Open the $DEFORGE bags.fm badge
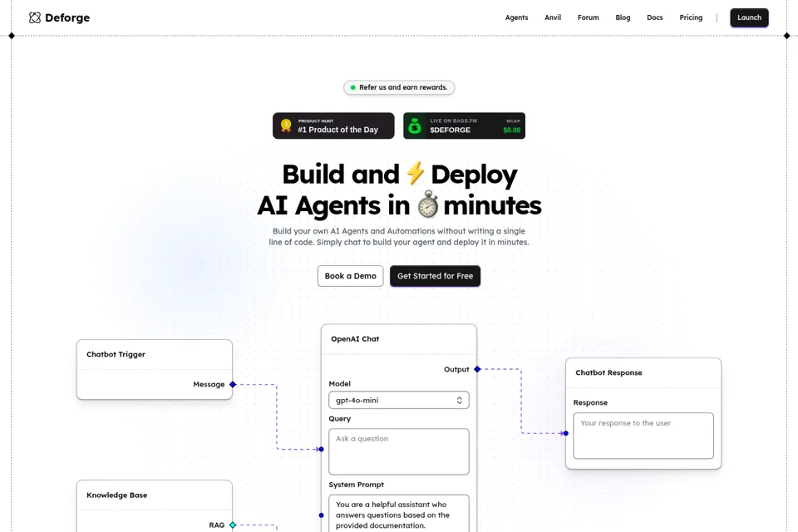This screenshot has width=798, height=532. [x=464, y=126]
